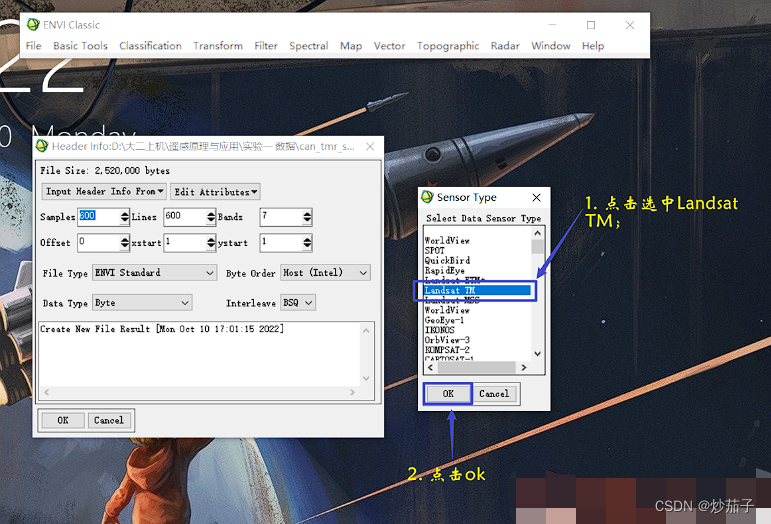Expand the Edit Attributes dropdown

tap(215, 192)
